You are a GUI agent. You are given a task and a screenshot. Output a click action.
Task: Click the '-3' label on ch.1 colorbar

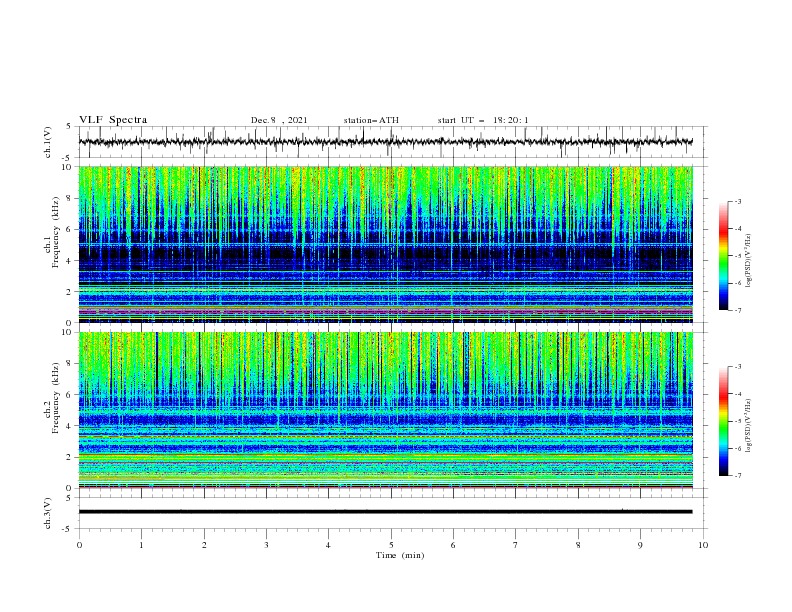click(x=737, y=201)
